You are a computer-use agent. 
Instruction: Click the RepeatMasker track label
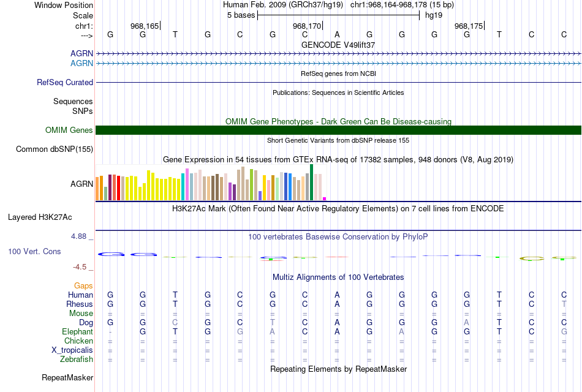pos(67,377)
